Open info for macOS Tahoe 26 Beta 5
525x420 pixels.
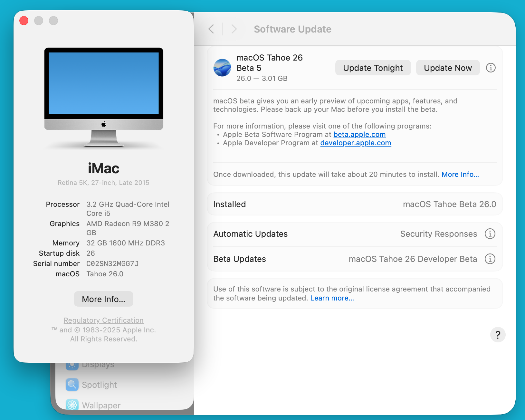[491, 68]
